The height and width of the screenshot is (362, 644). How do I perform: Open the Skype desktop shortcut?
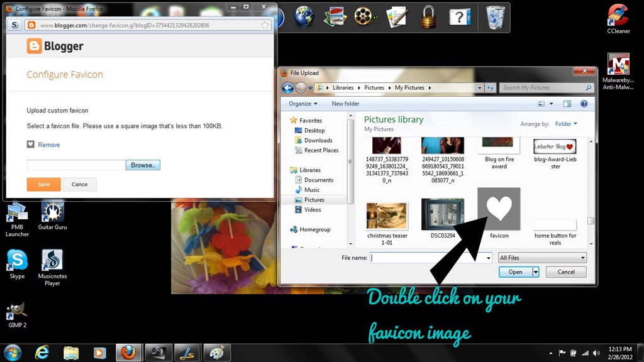(17, 264)
